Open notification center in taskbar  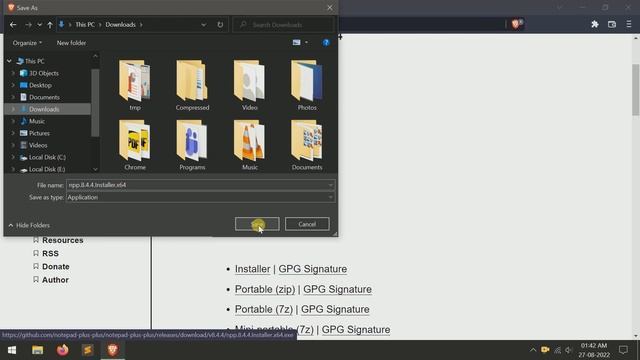623,350
